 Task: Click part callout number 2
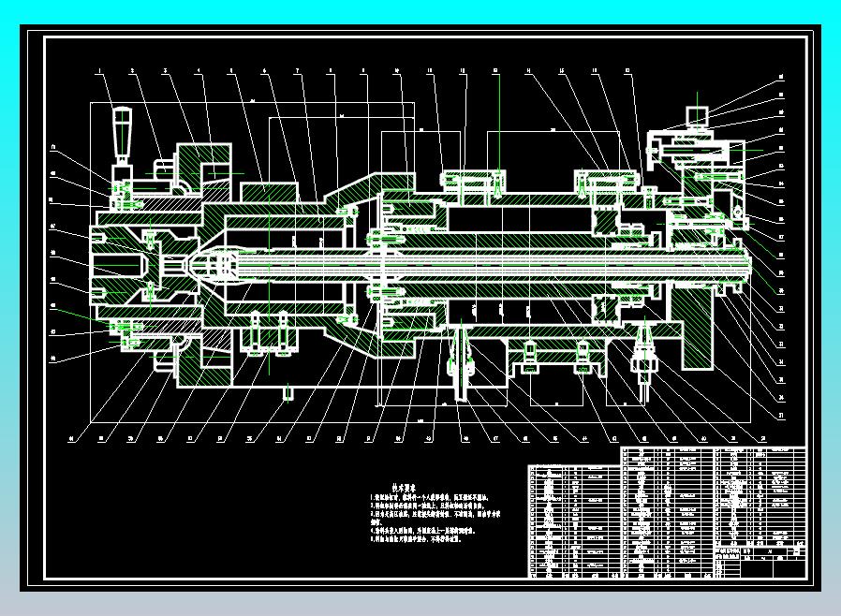pyautogui.click(x=132, y=71)
